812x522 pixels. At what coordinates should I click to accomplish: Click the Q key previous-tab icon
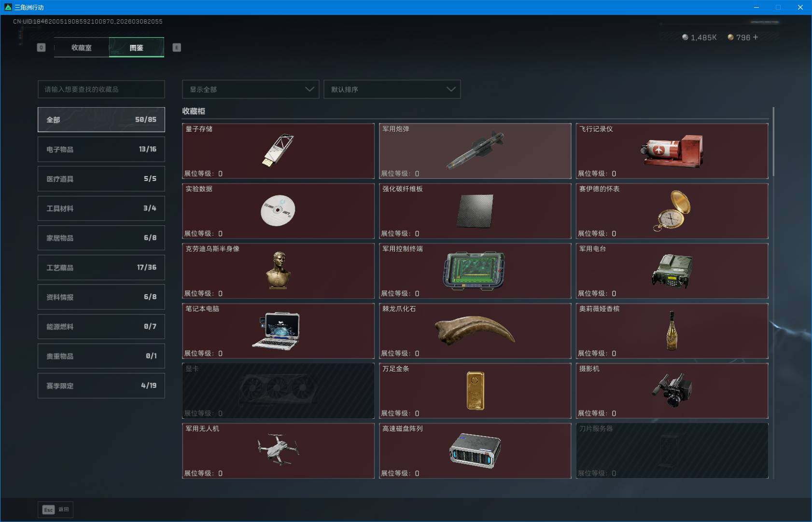click(41, 47)
